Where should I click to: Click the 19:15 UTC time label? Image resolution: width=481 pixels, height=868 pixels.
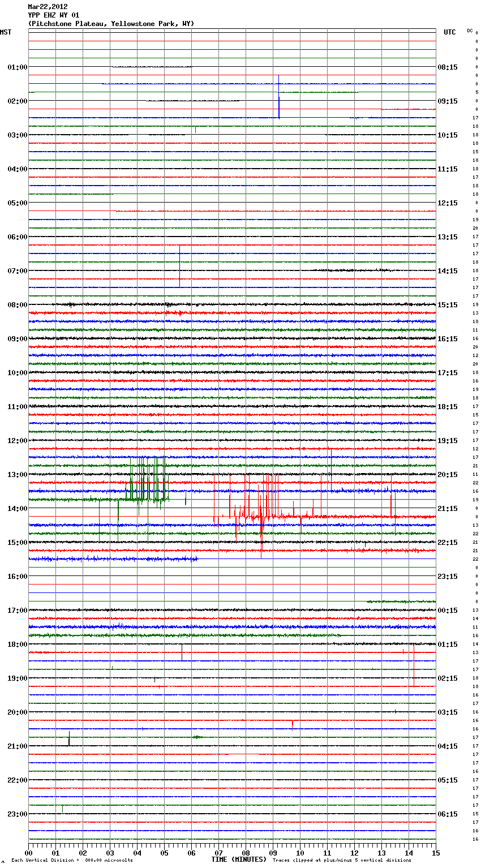(448, 441)
